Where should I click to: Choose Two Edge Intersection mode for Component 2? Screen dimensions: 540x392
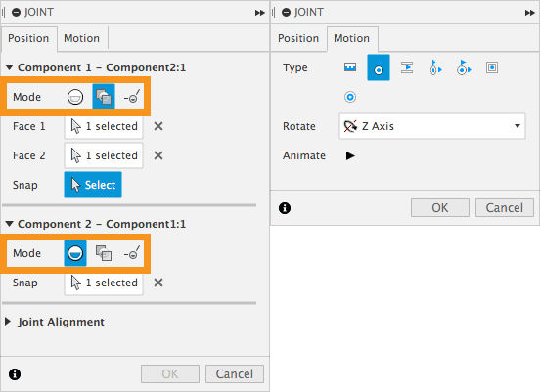(132, 253)
